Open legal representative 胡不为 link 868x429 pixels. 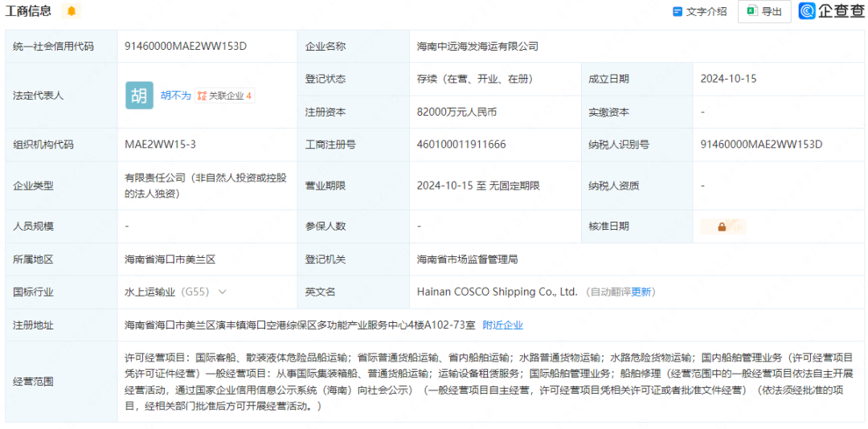coord(175,96)
